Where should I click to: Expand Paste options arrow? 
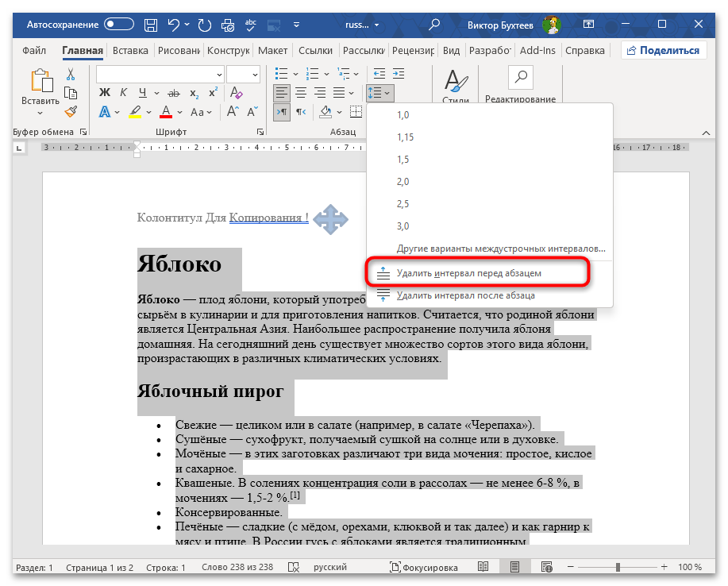click(40, 113)
